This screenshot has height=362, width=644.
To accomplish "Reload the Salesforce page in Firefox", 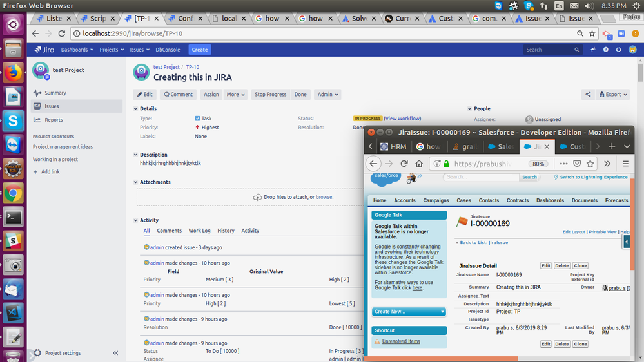I will click(x=404, y=164).
